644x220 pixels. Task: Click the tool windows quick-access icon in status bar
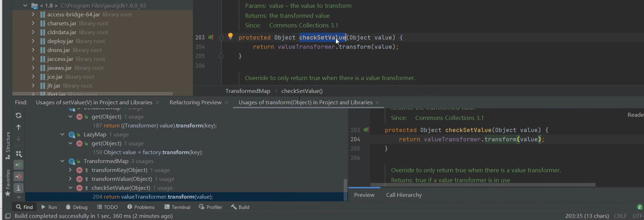pos(7,216)
